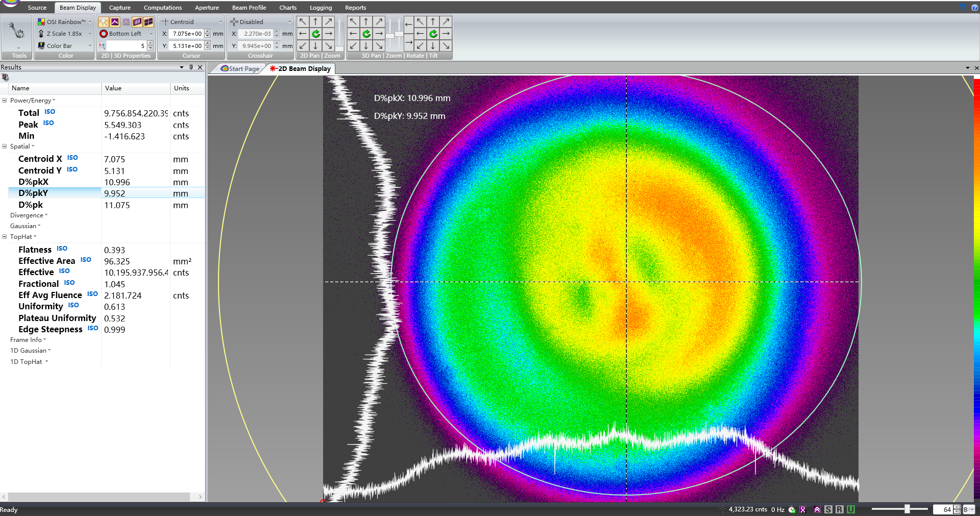Expand the 1D Gaussian group
The width and height of the screenshot is (980, 516).
coord(30,351)
